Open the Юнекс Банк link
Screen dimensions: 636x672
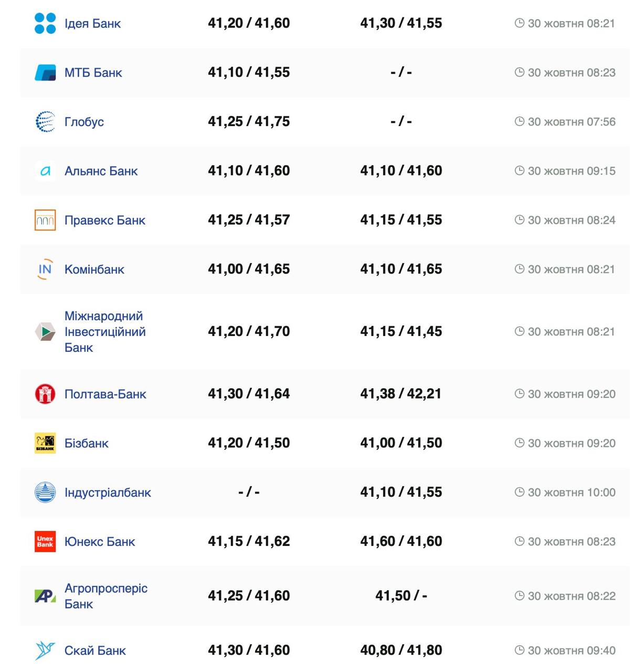pos(100,542)
